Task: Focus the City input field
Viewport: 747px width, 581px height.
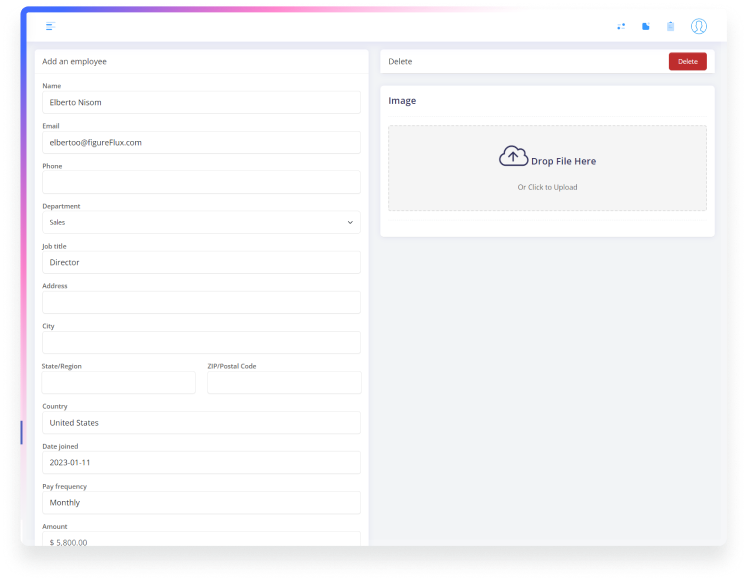Action: [201, 342]
